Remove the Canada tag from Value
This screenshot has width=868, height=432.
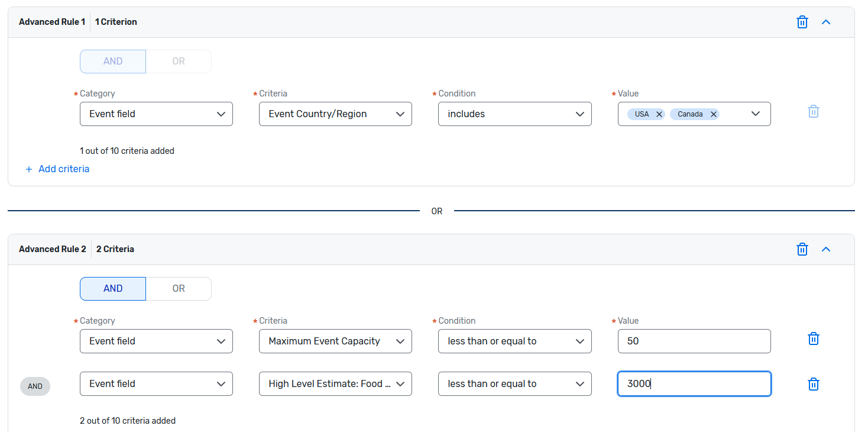click(714, 114)
